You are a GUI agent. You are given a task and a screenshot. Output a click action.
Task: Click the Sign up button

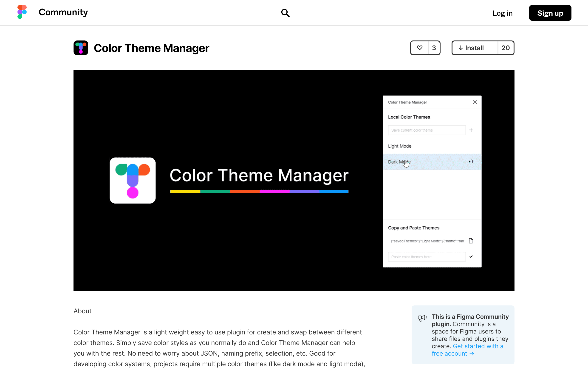550,13
